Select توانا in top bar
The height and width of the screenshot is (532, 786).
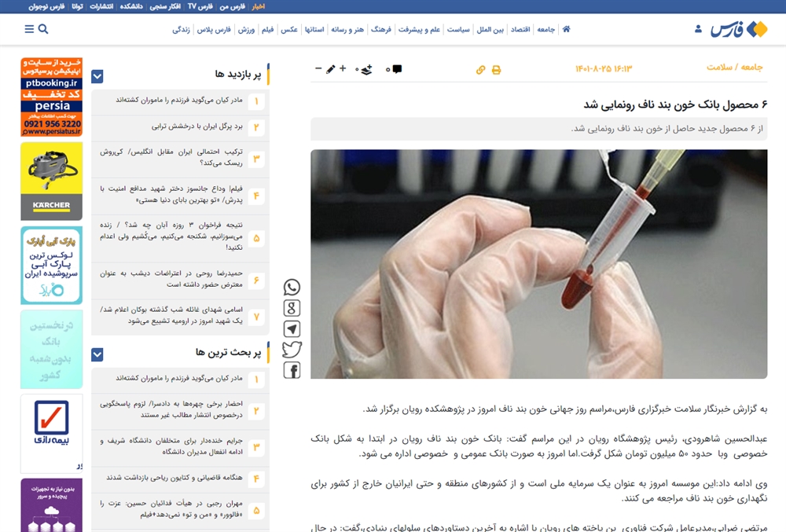click(x=77, y=6)
